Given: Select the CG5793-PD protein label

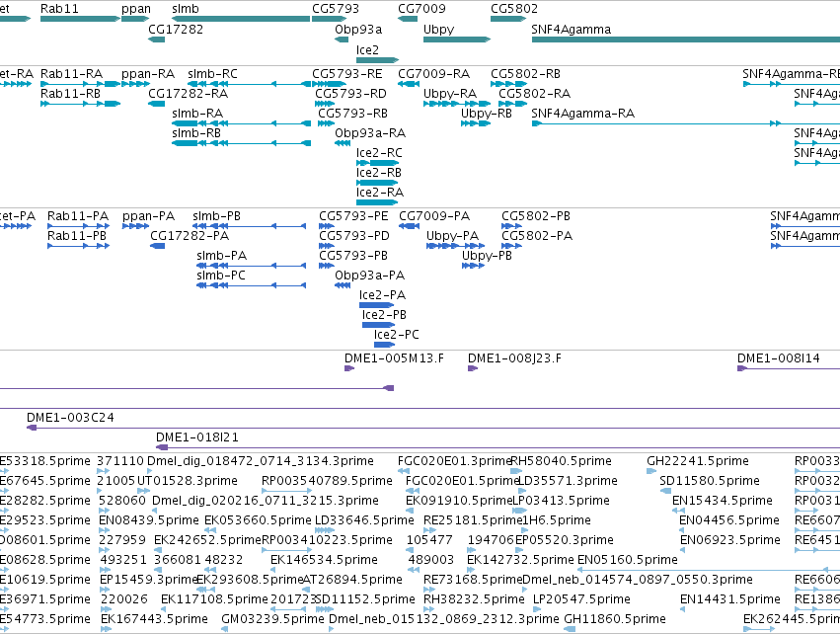Looking at the screenshot, I should click(354, 236).
